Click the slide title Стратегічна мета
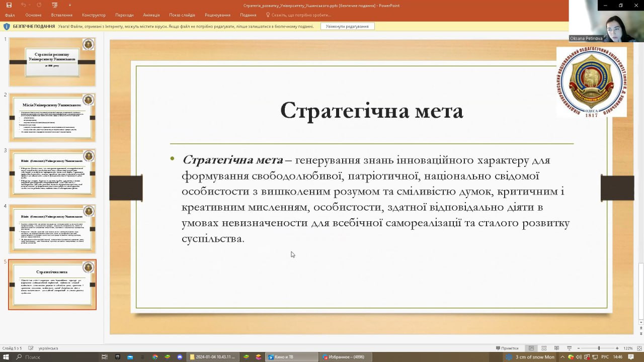This screenshot has height=362, width=644. (371, 111)
